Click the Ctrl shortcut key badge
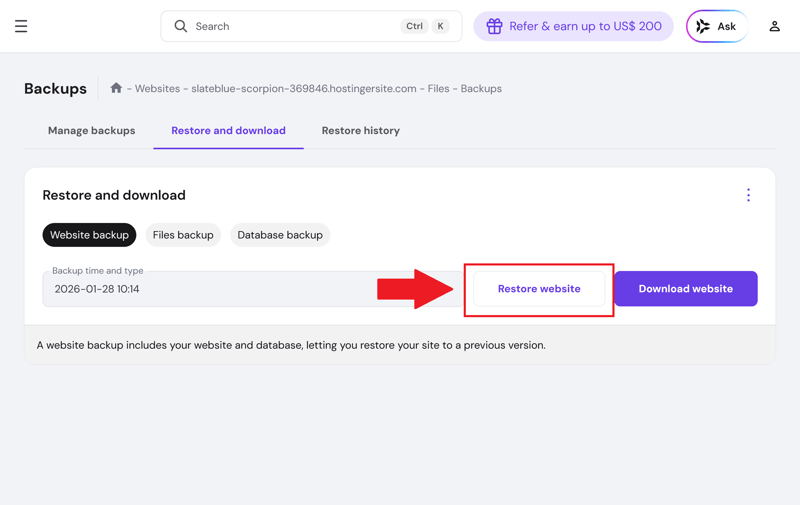This screenshot has height=505, width=800. (x=414, y=27)
